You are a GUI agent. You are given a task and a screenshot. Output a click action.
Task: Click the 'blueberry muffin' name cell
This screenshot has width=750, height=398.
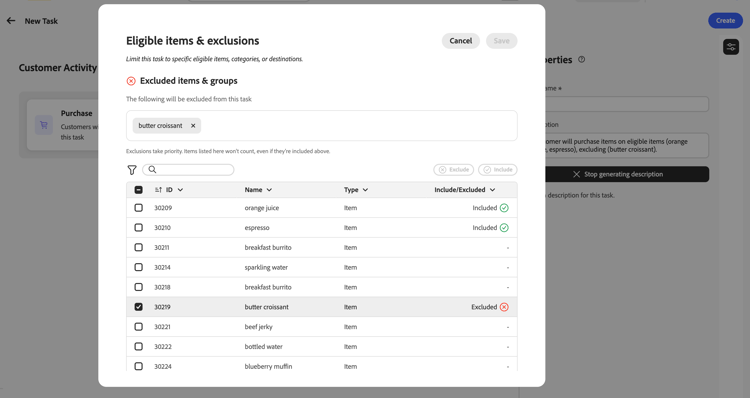point(268,366)
